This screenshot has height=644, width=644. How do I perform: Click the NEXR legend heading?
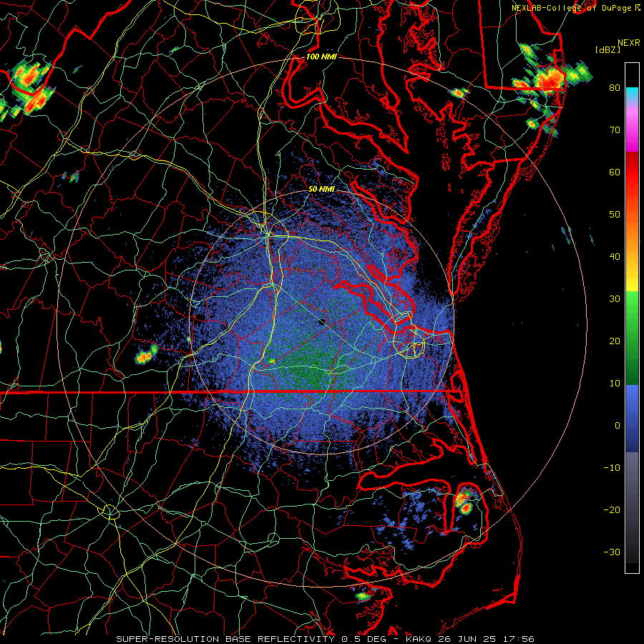pyautogui.click(x=628, y=43)
